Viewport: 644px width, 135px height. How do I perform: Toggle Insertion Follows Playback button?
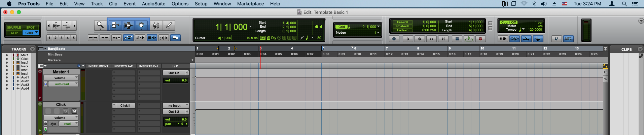tap(164, 38)
